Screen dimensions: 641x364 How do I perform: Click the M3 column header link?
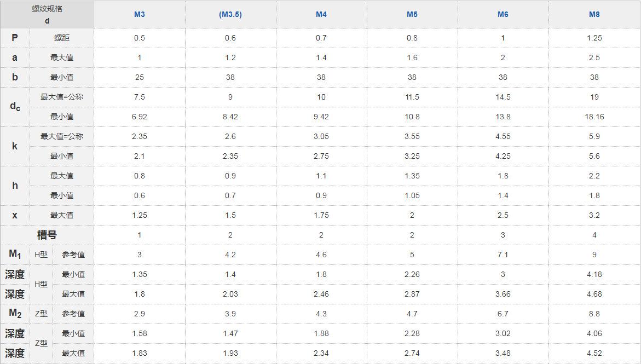[140, 14]
